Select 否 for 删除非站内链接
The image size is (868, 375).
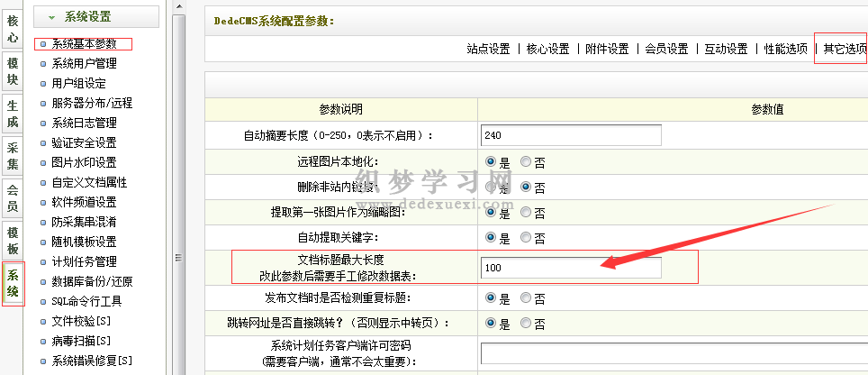[525, 187]
